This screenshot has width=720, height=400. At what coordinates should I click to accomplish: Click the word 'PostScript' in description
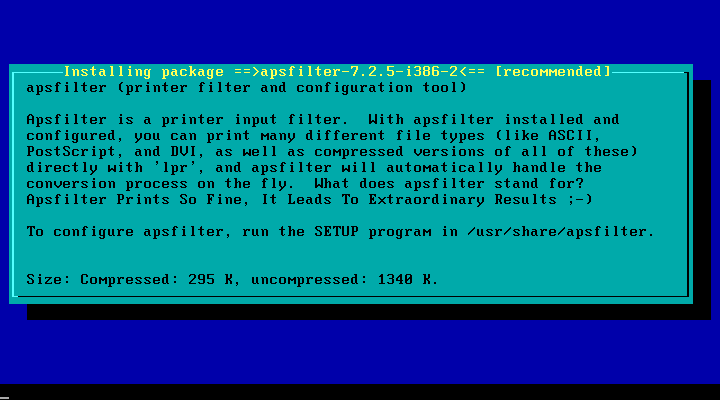pyautogui.click(x=71, y=152)
